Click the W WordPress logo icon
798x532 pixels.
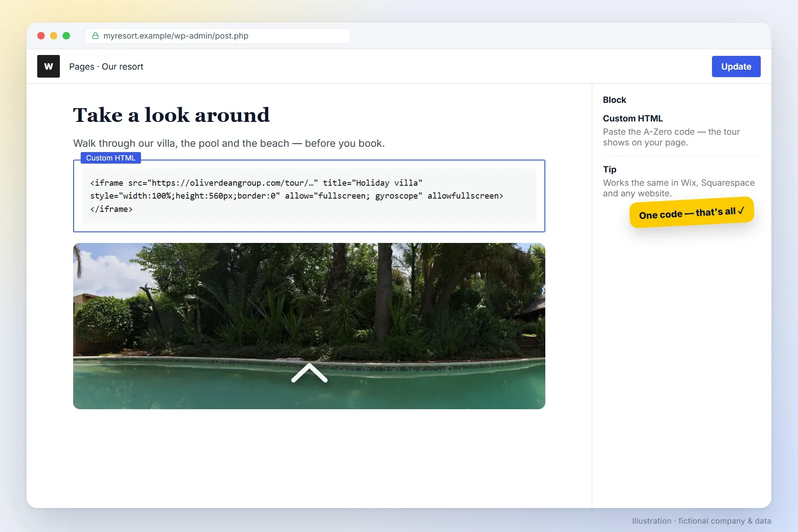pos(48,66)
